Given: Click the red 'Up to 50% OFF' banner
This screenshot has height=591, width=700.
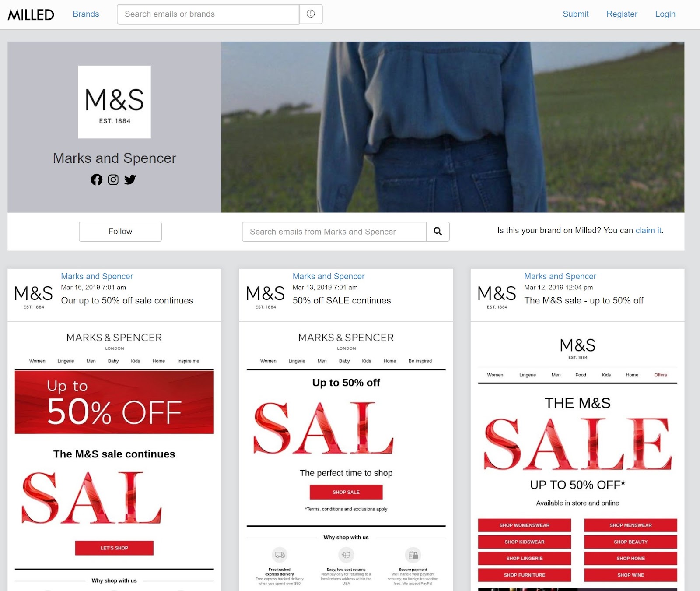Looking at the screenshot, I should point(114,402).
